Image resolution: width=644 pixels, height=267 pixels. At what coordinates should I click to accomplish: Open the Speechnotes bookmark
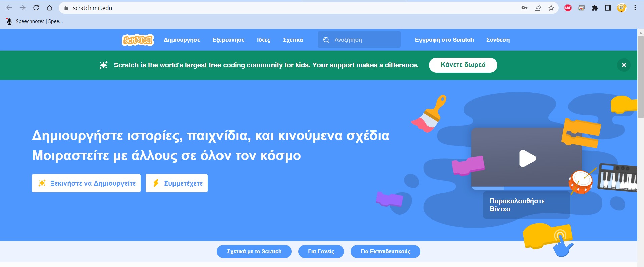[34, 21]
